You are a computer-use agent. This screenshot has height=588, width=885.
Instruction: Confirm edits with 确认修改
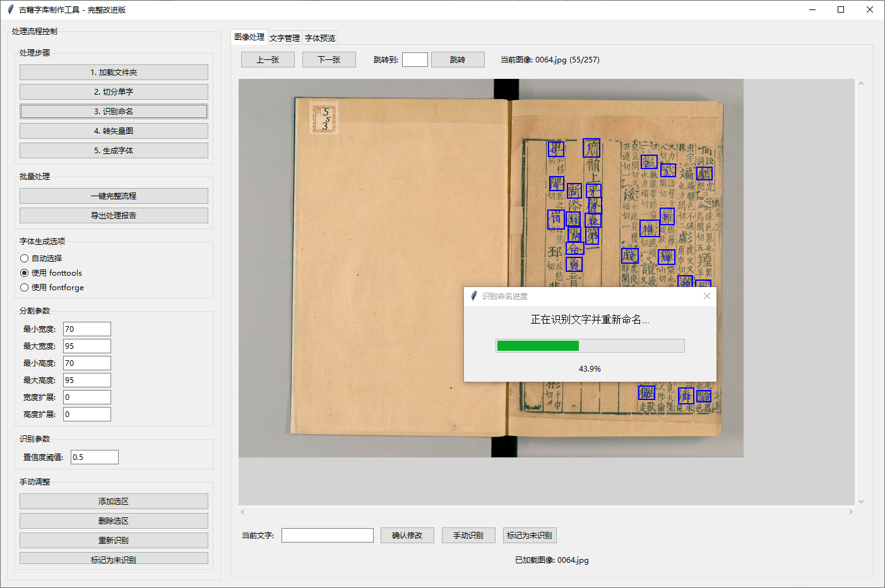click(407, 535)
